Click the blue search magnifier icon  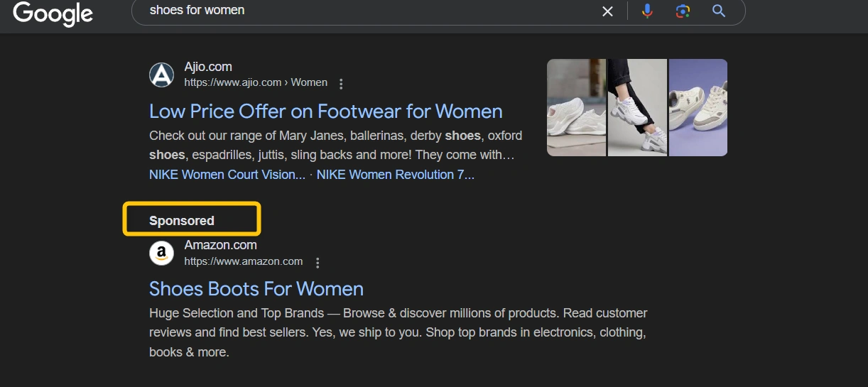719,11
